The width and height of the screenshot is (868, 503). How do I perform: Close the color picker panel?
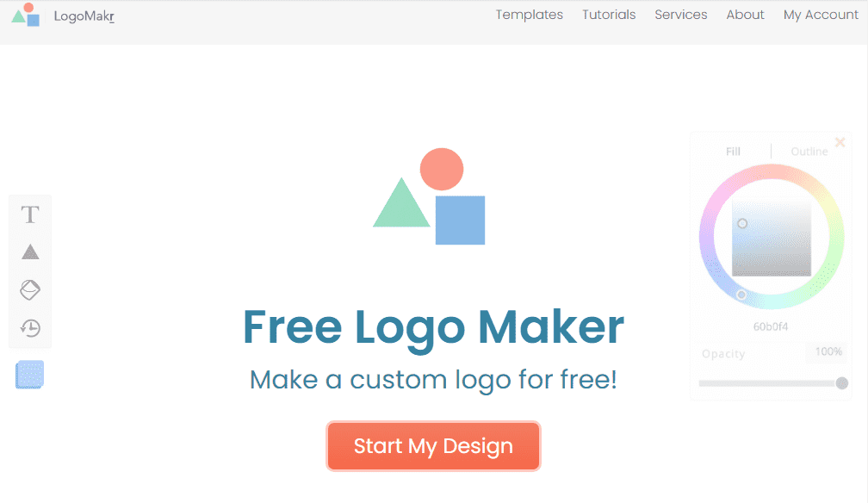tap(840, 142)
